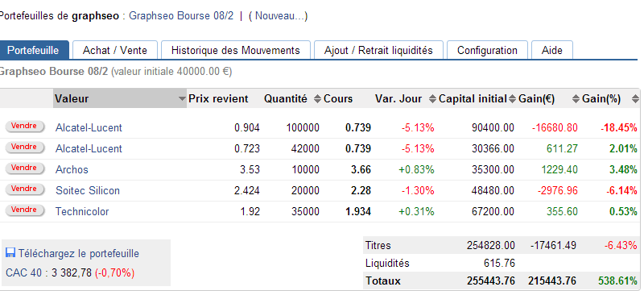The width and height of the screenshot is (644, 291).
Task: Click the floppy disk download icon
Action: coord(10,253)
